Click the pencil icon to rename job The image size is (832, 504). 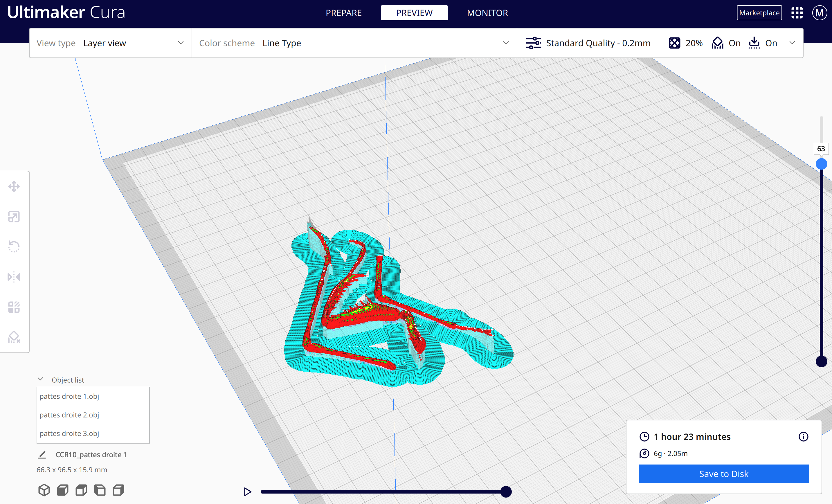click(x=42, y=455)
